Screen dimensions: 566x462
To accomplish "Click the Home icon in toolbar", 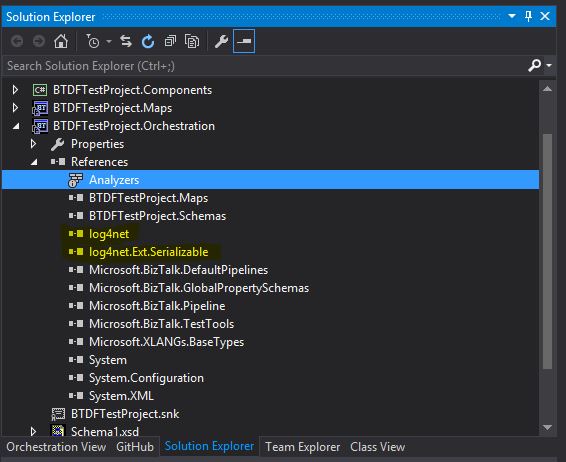I will coord(61,42).
